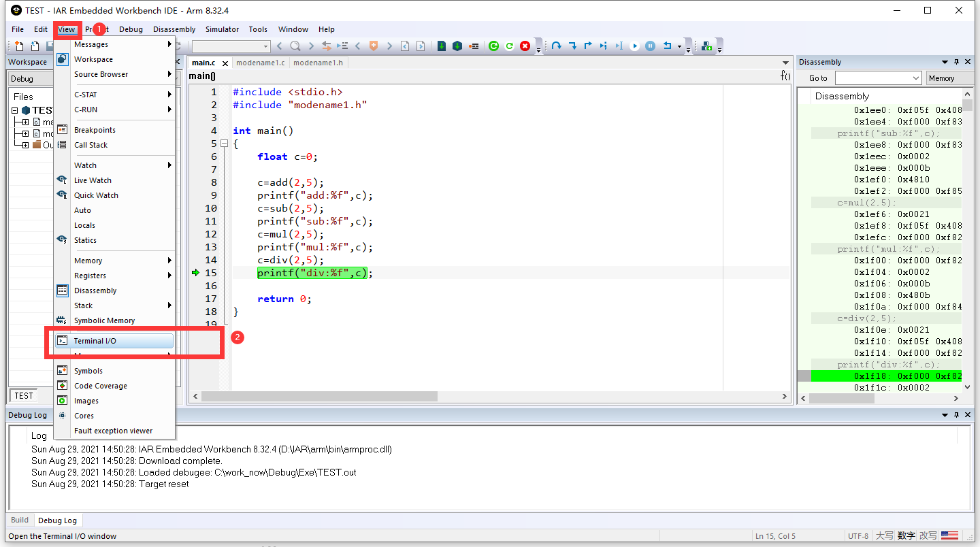Open the Disassembly panel options arrow
Image resolution: width=980 pixels, height=547 pixels.
945,62
